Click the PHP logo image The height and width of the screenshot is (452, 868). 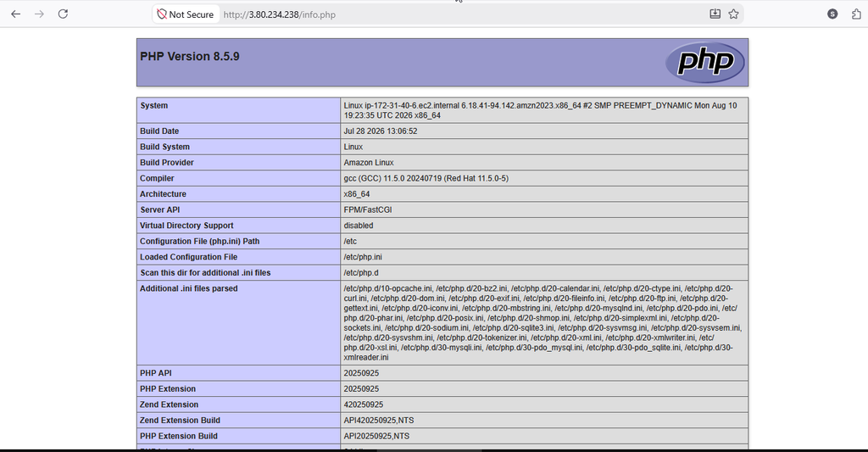(704, 62)
